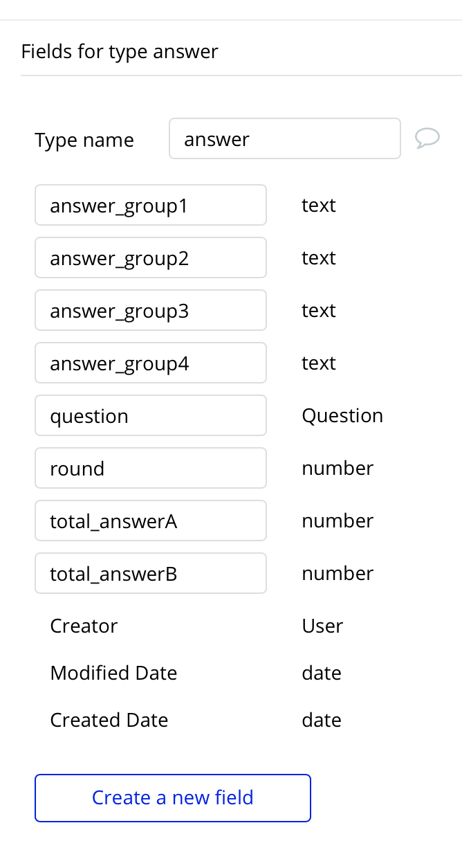Viewport: 462px width, 868px height.
Task: Click the 'text' type beside answer_group1
Action: pyautogui.click(x=319, y=206)
